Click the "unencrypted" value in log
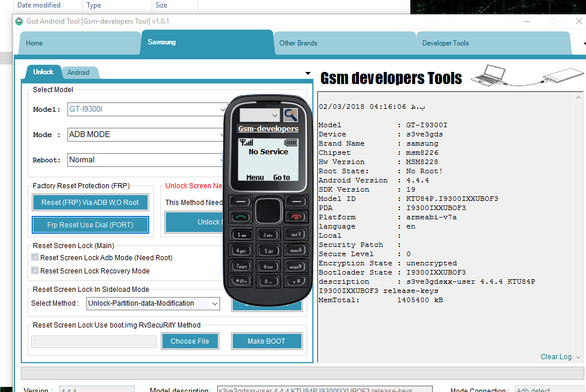 pyautogui.click(x=432, y=263)
